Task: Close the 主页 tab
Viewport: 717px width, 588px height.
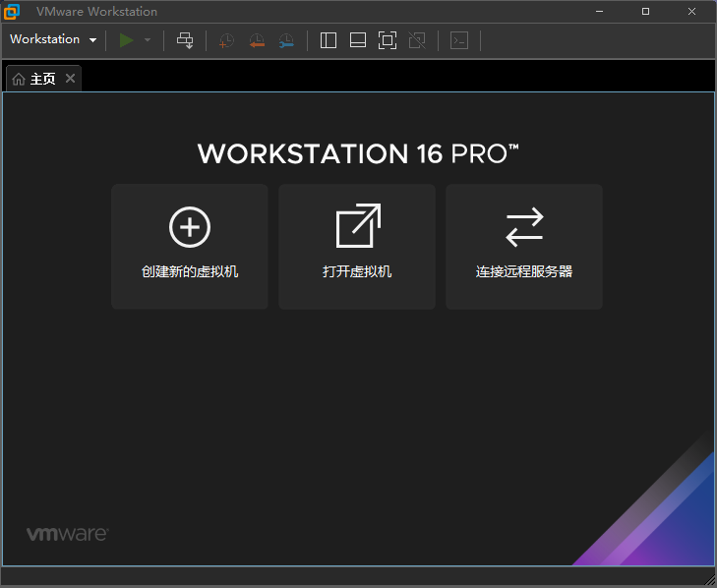Action: [70, 79]
